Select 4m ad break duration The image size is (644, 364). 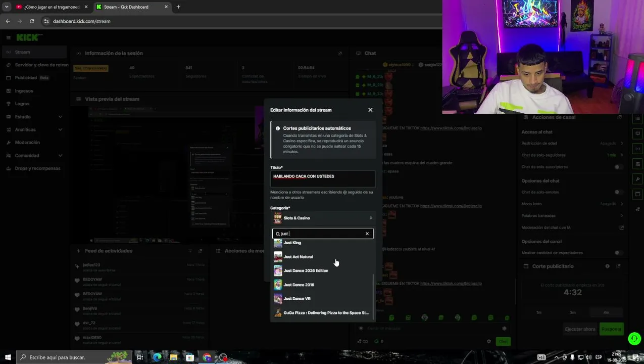[606, 312]
